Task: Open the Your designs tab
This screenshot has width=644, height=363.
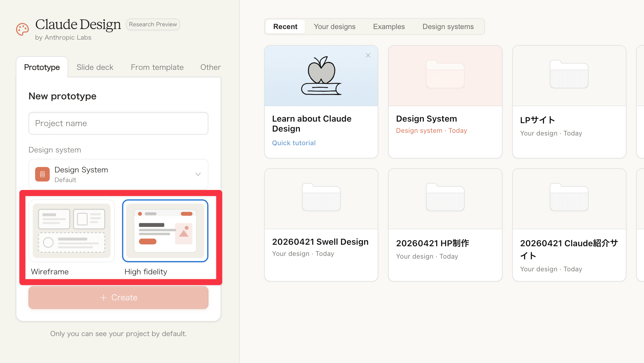Action: 334,27
